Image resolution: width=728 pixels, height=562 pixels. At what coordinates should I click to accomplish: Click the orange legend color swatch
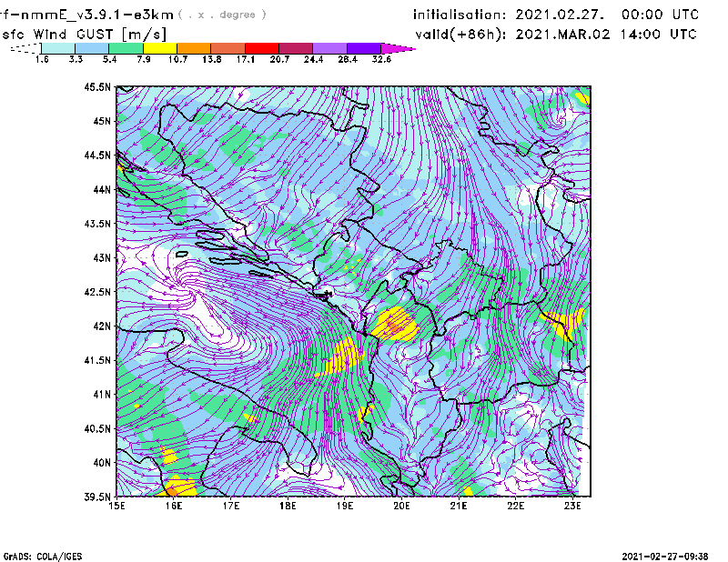(x=194, y=48)
